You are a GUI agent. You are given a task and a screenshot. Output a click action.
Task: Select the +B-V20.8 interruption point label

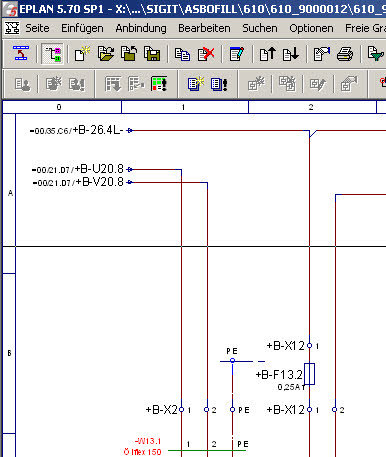pos(100,182)
